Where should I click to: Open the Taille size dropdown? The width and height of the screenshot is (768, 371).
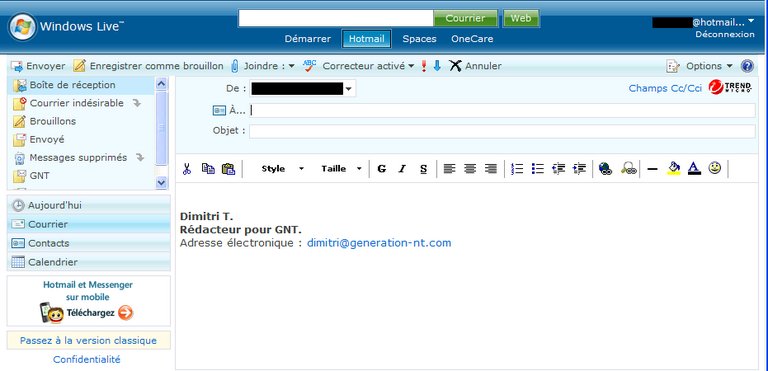pos(341,169)
